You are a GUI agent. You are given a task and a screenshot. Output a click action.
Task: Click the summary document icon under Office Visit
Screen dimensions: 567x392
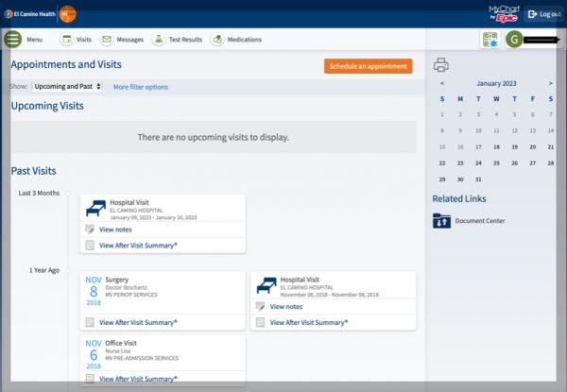pos(90,379)
